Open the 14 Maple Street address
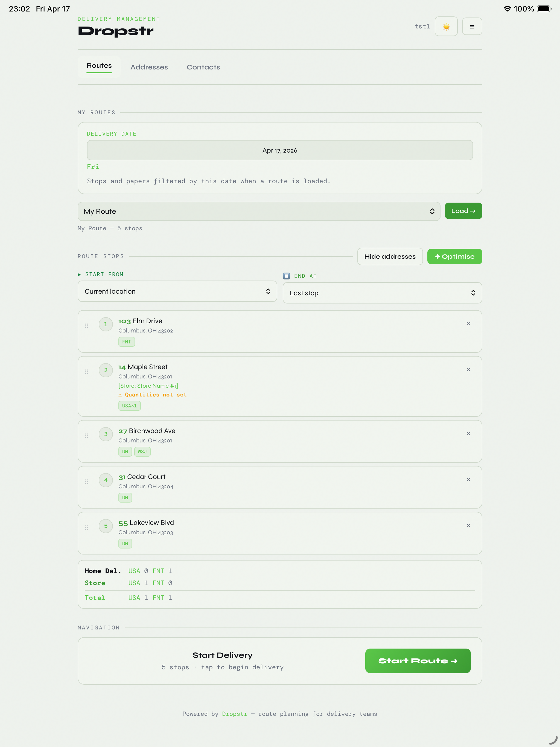This screenshot has height=747, width=560. click(x=142, y=367)
